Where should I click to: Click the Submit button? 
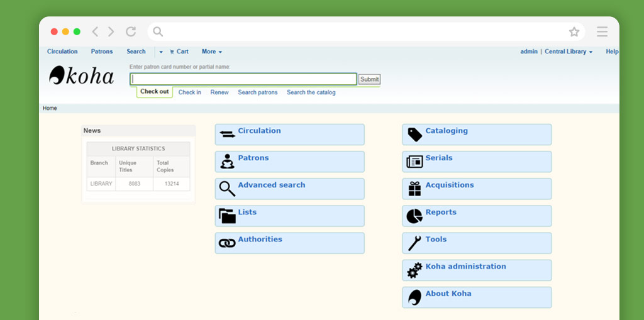[x=369, y=79]
